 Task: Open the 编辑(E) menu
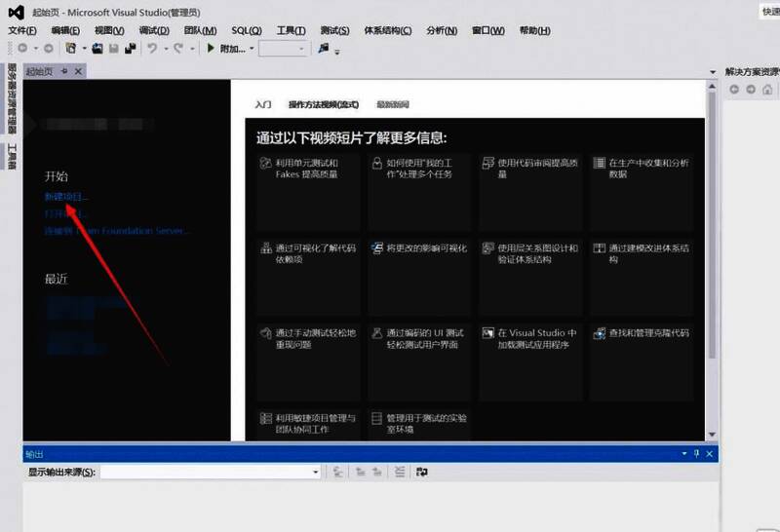pyautogui.click(x=65, y=31)
